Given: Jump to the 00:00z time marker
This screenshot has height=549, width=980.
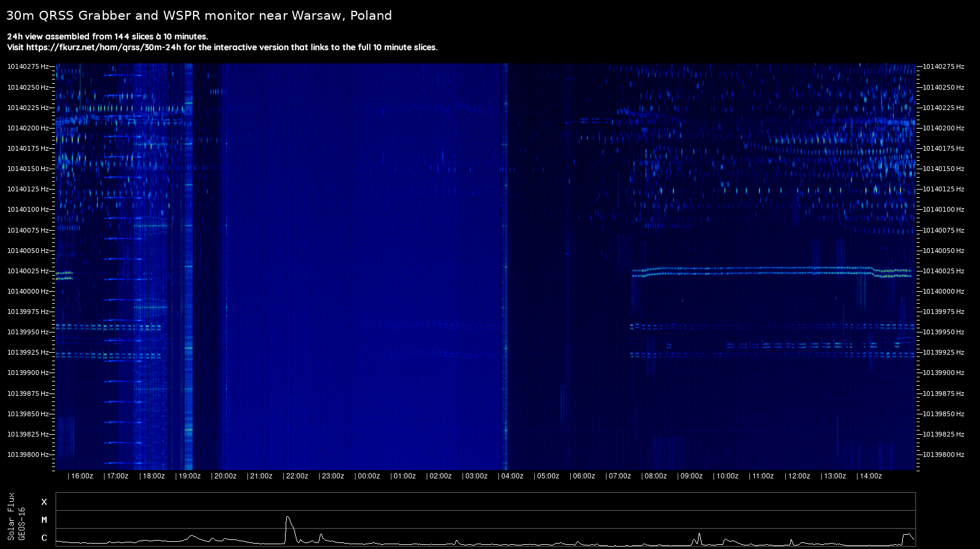Looking at the screenshot, I should tap(368, 476).
